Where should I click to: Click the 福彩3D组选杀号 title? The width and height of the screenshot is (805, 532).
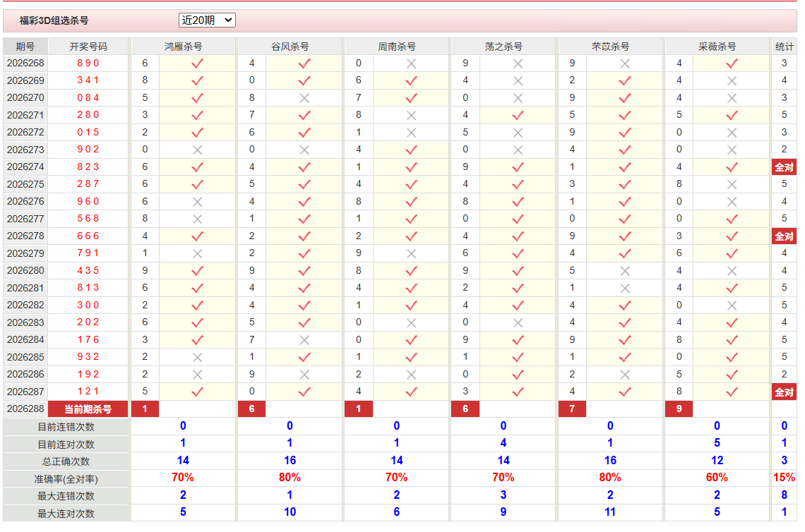(54, 20)
